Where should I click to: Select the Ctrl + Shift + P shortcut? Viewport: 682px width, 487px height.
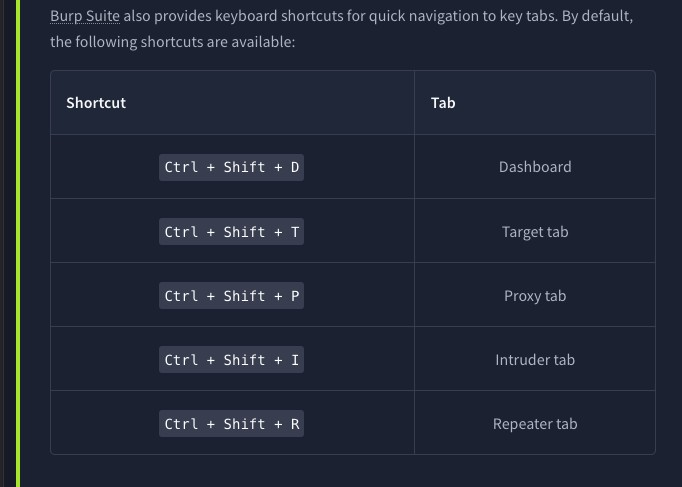point(231,296)
